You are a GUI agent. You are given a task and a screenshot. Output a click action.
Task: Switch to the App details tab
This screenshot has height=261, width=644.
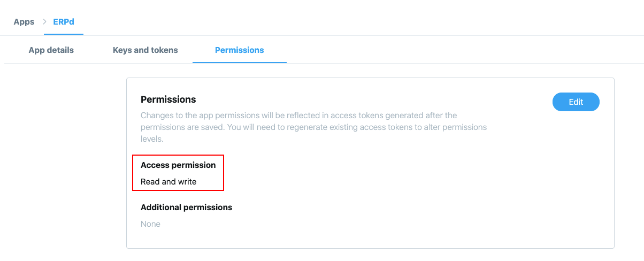tap(51, 50)
